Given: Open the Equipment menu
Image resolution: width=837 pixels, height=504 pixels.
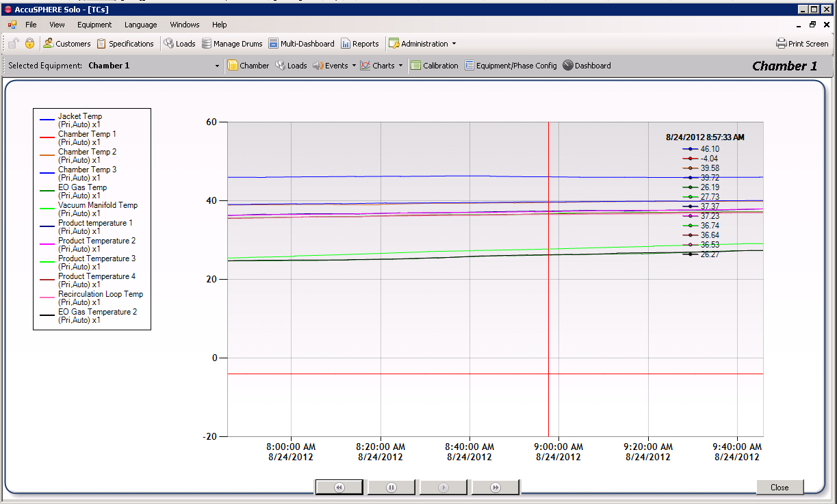Looking at the screenshot, I should tap(94, 25).
